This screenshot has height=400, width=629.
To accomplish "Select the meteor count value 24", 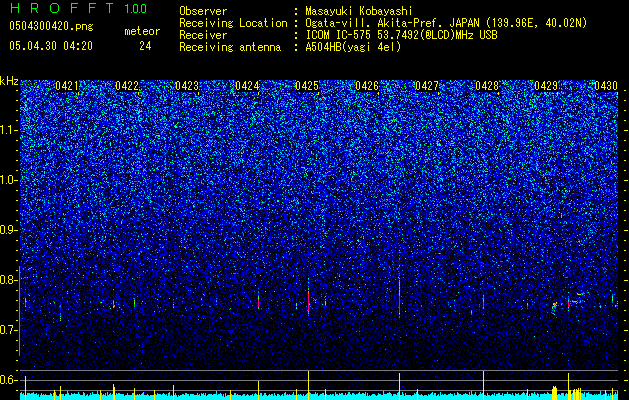I will pos(145,46).
